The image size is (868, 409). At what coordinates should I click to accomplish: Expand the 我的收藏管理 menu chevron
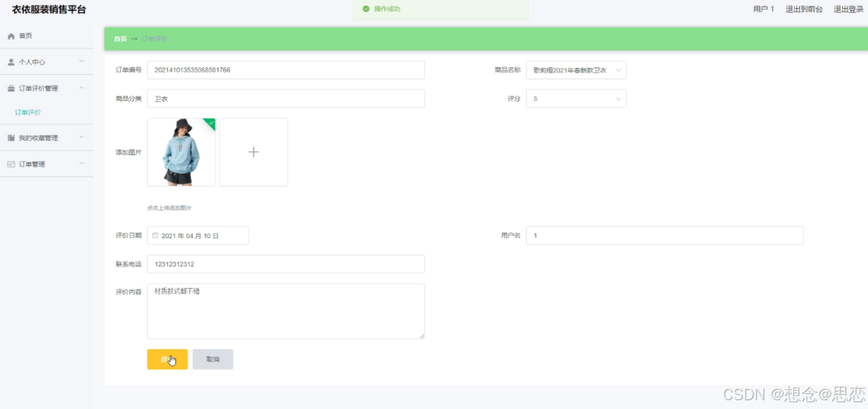[81, 138]
